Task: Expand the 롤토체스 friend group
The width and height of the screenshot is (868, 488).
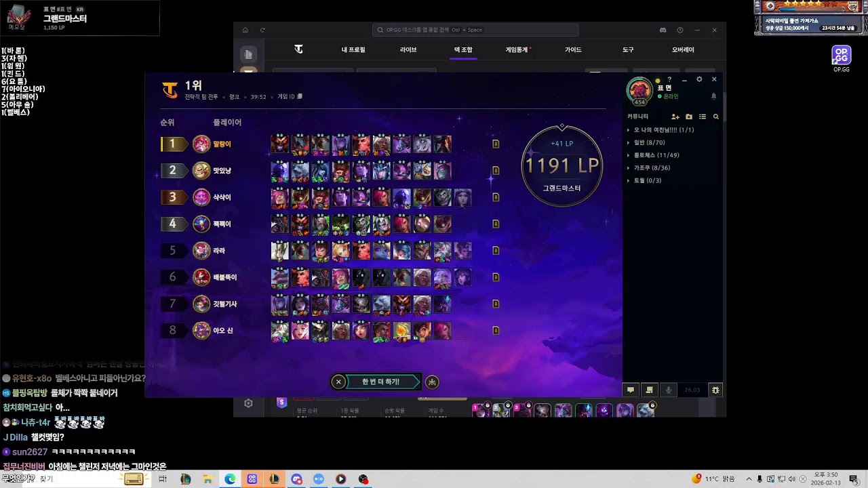Action: [652, 155]
